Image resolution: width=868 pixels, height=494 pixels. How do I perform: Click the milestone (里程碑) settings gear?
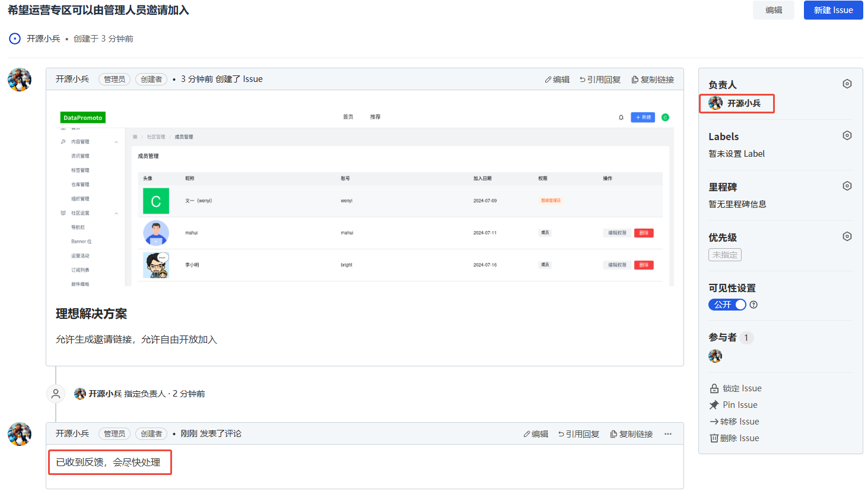[847, 186]
